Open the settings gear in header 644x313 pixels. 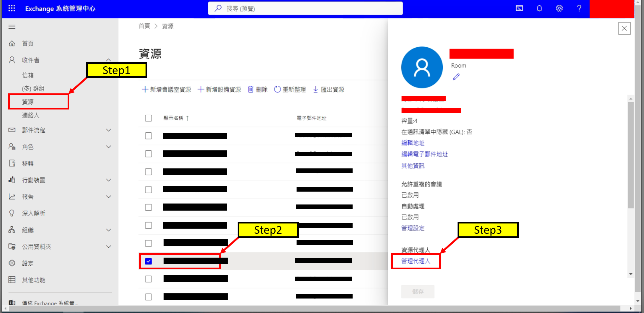click(559, 8)
